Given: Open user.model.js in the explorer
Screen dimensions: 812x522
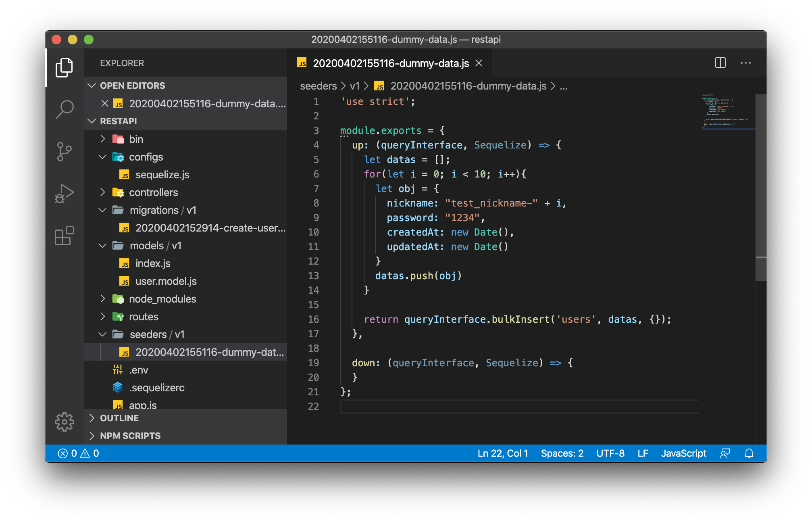Looking at the screenshot, I should click(166, 281).
